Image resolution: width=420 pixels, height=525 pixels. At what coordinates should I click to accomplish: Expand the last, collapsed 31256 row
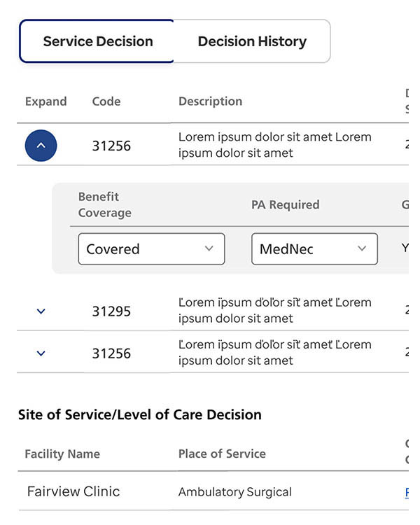[x=41, y=353]
